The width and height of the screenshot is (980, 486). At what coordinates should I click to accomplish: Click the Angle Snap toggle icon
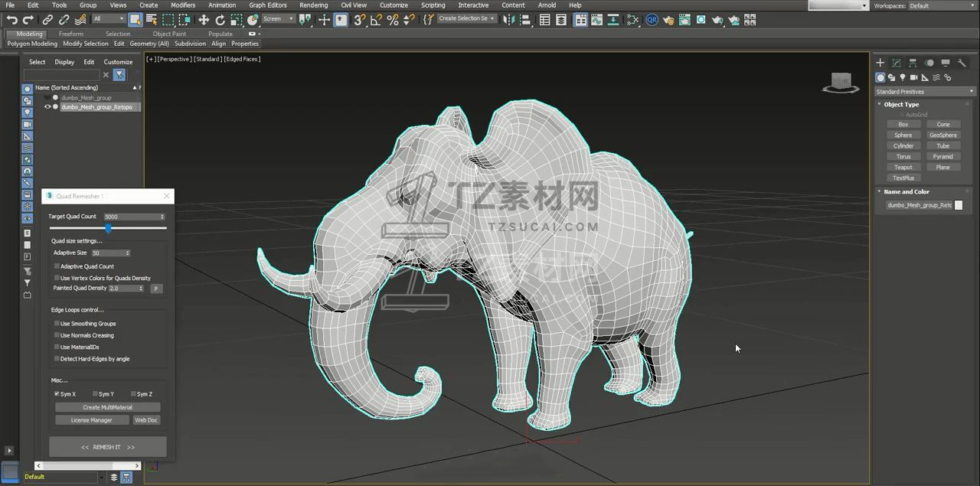[376, 20]
